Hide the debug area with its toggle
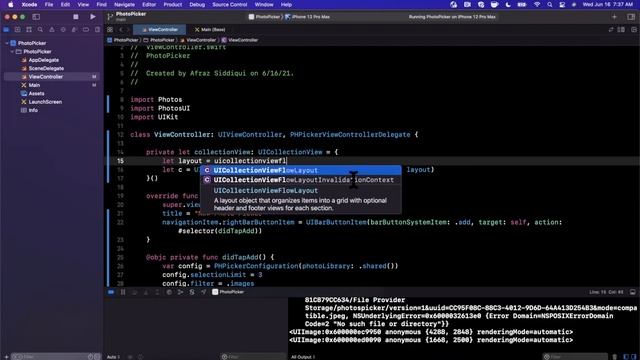 (633, 292)
